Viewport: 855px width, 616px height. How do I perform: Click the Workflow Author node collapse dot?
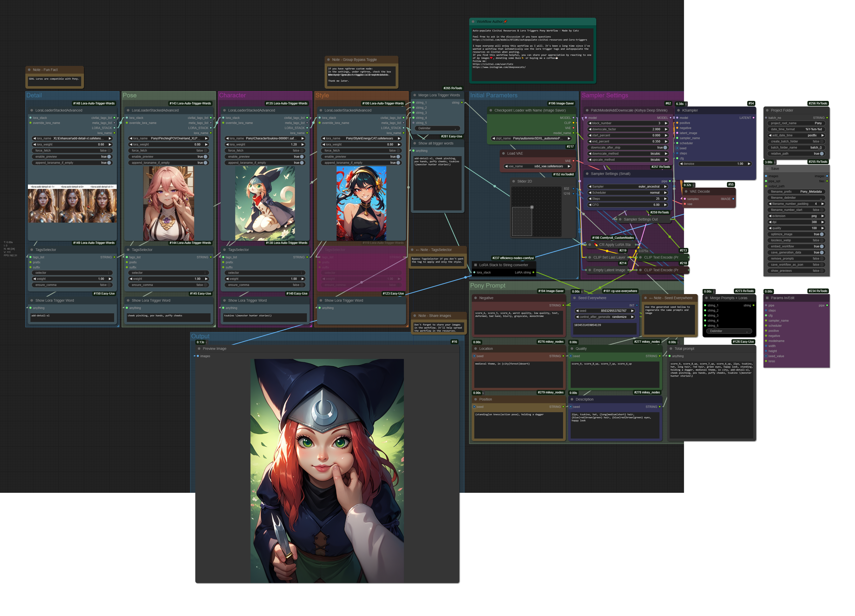click(x=473, y=22)
